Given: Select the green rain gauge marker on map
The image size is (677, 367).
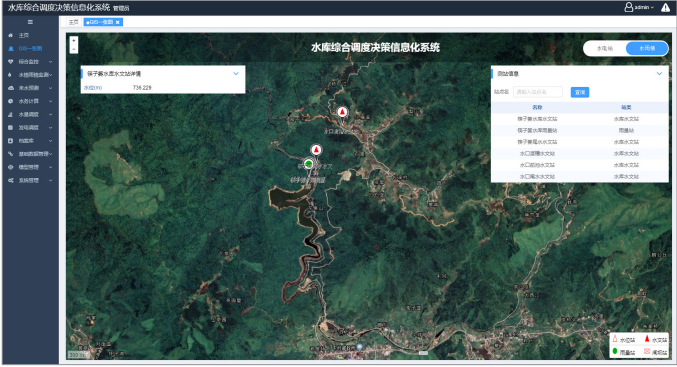Looking at the screenshot, I should click(x=308, y=164).
